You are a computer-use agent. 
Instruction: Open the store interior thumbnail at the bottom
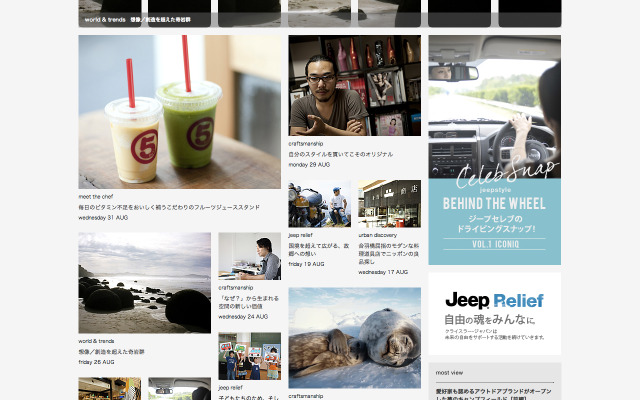pyautogui.click(x=109, y=389)
